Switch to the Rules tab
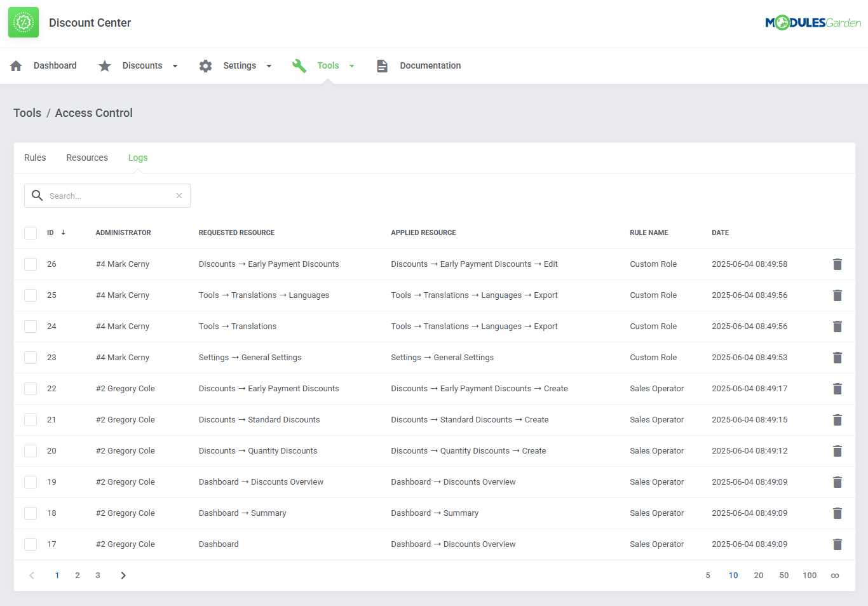The image size is (868, 606). (x=35, y=157)
